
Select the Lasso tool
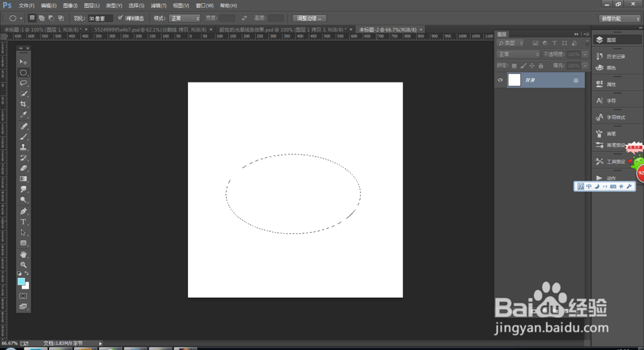(23, 83)
